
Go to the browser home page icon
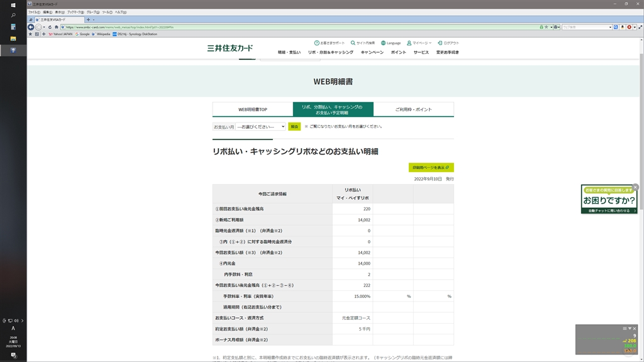[x=56, y=27]
